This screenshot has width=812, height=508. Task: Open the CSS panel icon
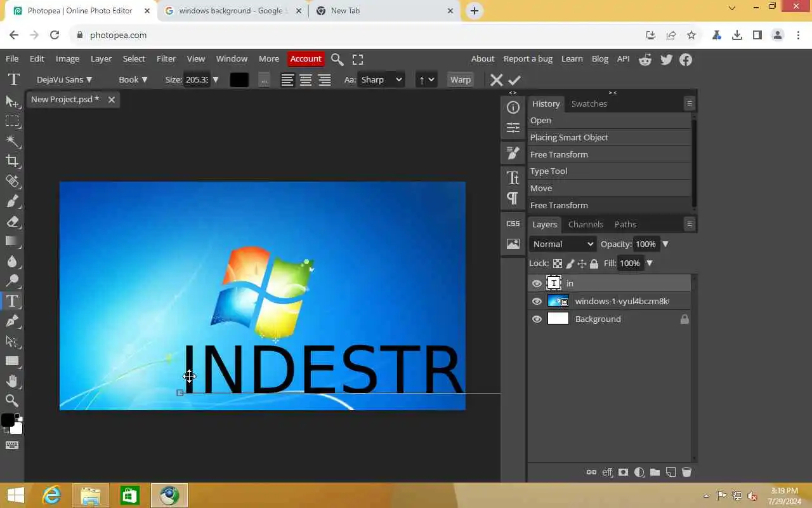pos(513,224)
